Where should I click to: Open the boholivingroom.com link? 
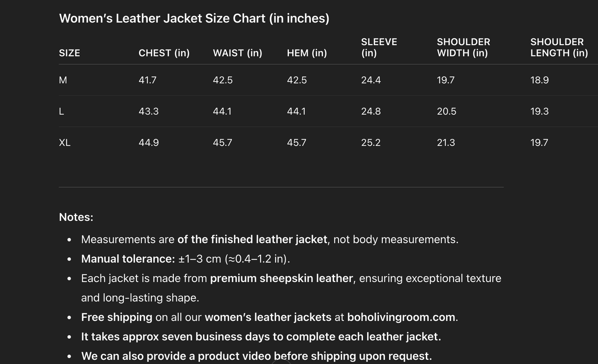click(401, 317)
